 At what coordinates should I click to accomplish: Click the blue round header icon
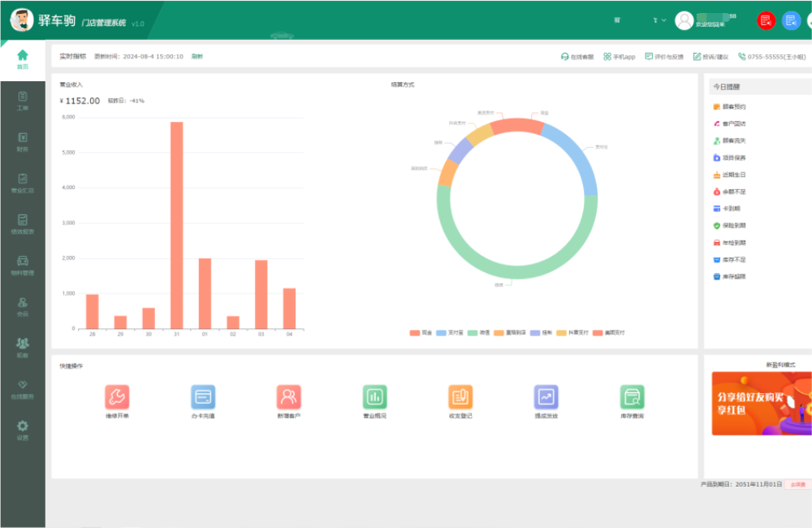[x=791, y=21]
